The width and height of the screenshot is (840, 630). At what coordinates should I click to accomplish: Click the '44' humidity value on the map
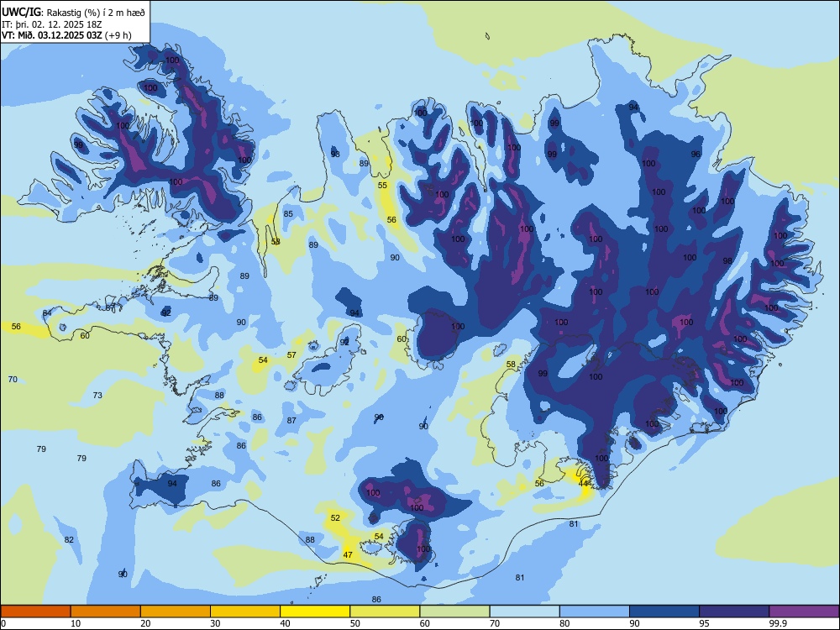(x=584, y=484)
